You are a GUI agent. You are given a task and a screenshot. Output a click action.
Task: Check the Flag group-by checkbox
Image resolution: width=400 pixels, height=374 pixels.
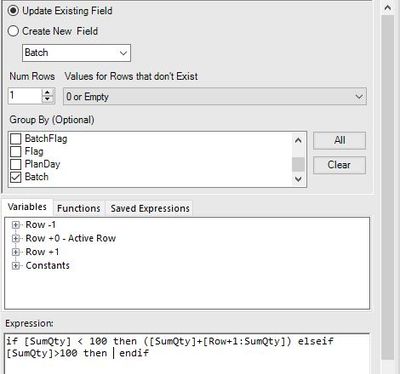tap(16, 151)
